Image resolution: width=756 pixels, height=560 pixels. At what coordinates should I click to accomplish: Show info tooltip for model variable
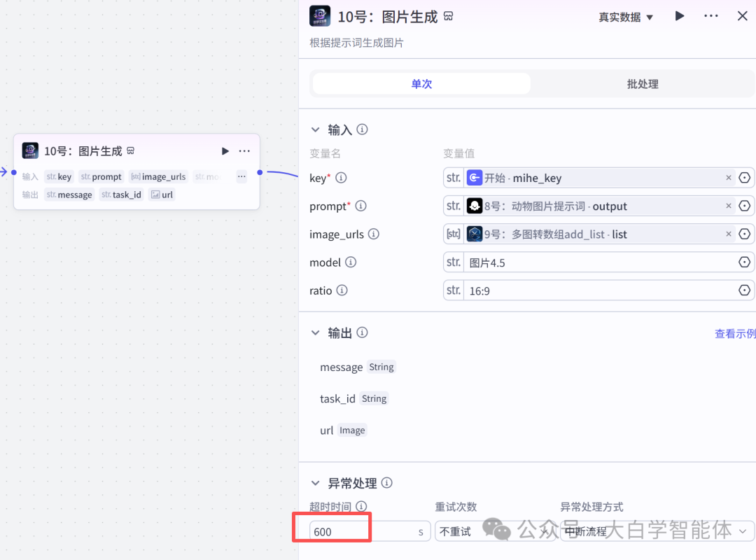point(351,262)
